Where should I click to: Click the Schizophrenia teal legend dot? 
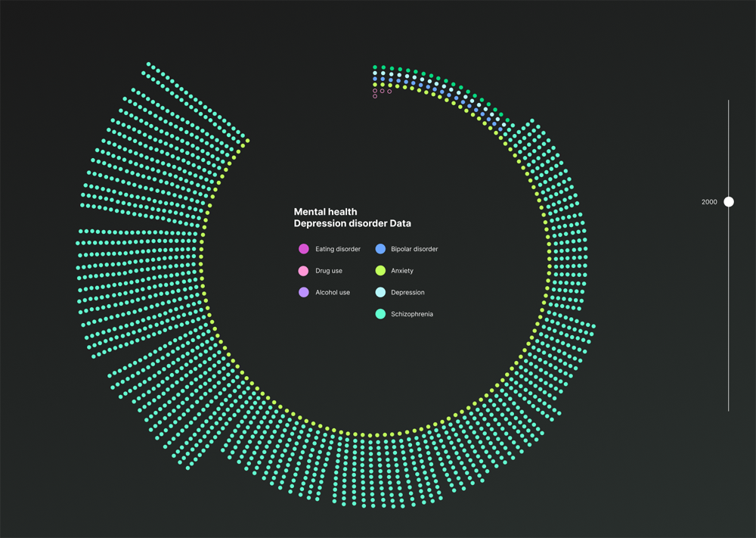(380, 314)
